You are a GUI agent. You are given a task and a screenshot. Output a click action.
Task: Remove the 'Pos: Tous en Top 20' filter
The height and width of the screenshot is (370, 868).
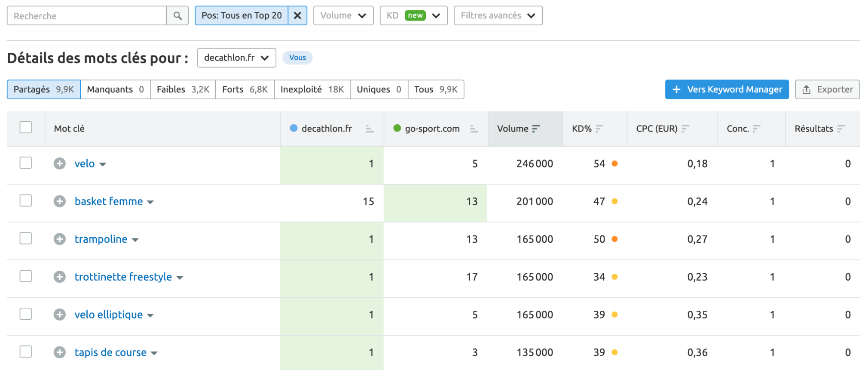click(297, 16)
